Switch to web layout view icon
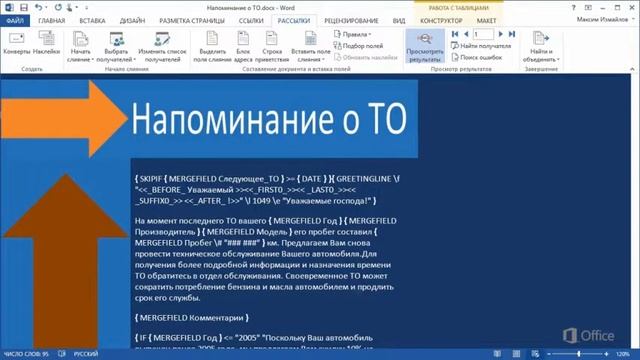The width and height of the screenshot is (640, 360). pos(535,354)
